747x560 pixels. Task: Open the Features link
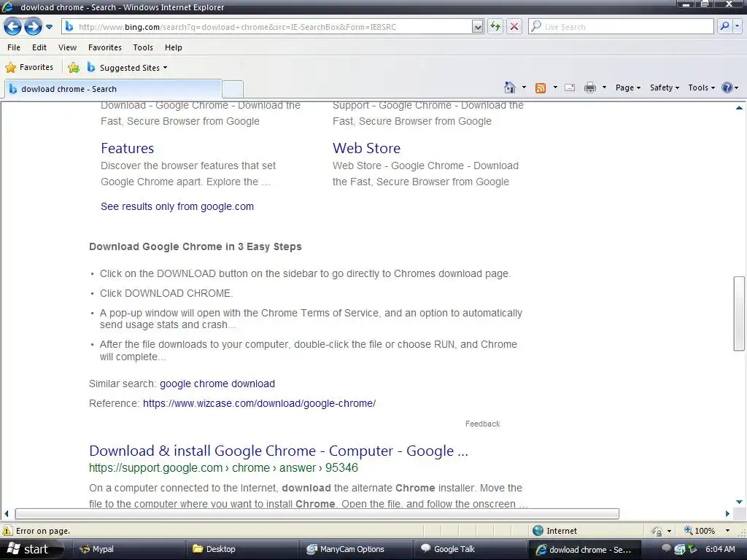coord(127,148)
